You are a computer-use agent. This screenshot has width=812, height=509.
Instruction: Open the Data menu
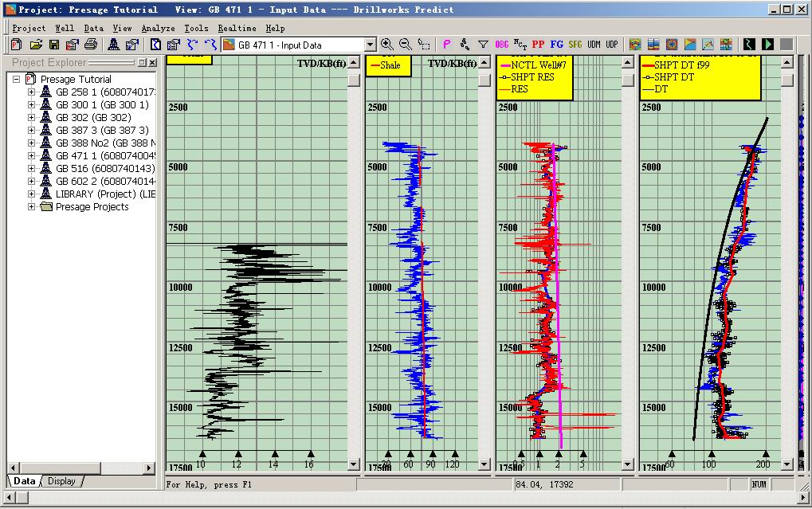pos(94,29)
